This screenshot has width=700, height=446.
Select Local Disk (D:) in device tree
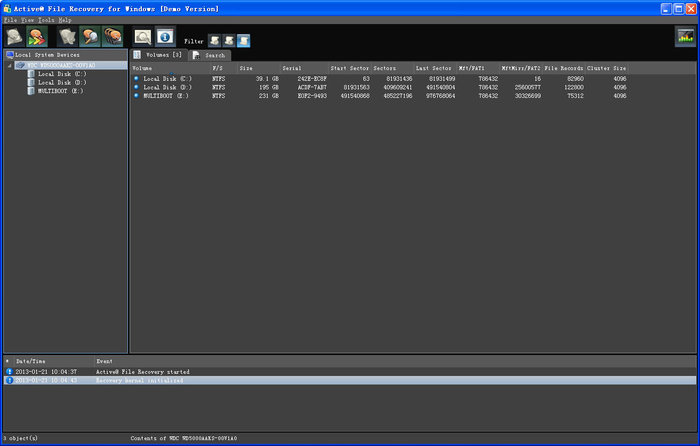point(62,83)
